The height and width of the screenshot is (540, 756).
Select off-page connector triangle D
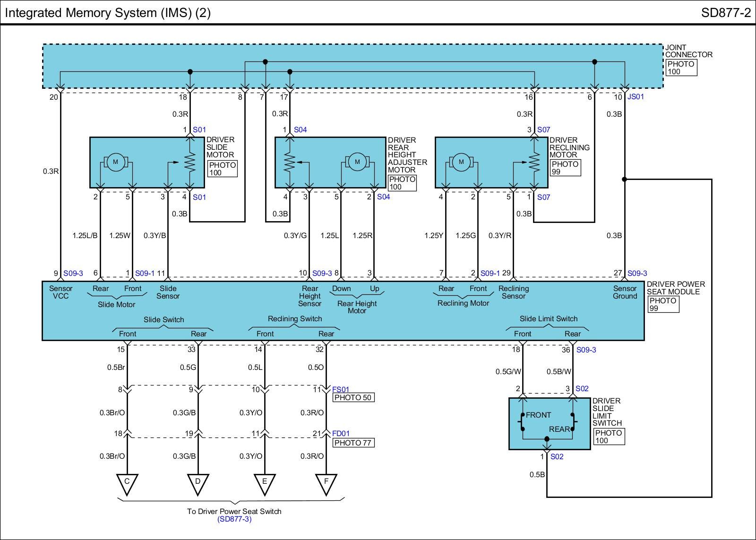pos(198,483)
